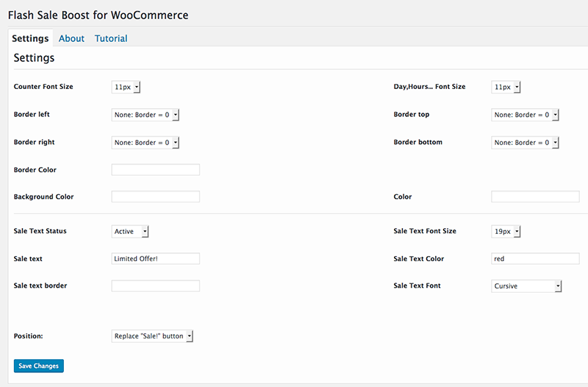Click the Sale Text Status label
The image size is (588, 387).
coord(40,231)
